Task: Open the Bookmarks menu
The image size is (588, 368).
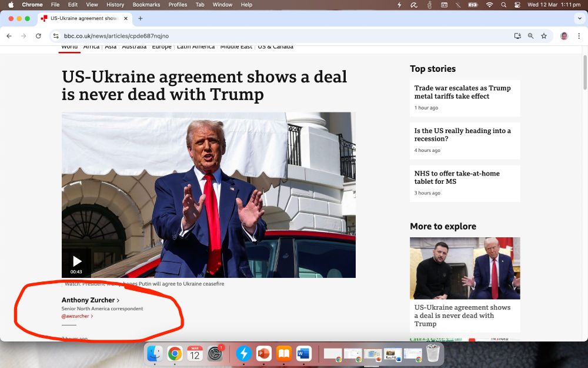Action: (x=146, y=5)
